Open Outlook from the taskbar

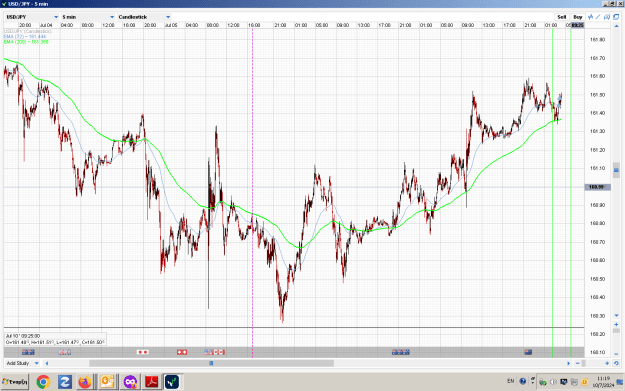tap(107, 382)
